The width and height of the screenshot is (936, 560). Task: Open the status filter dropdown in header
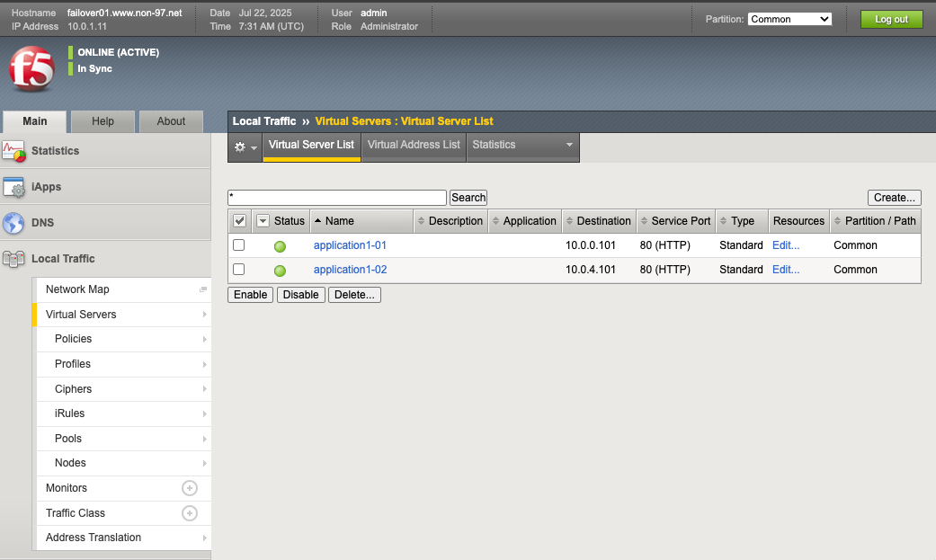pyautogui.click(x=263, y=221)
